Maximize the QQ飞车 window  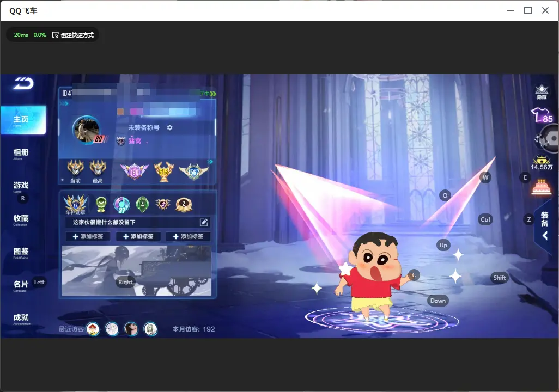(x=528, y=11)
